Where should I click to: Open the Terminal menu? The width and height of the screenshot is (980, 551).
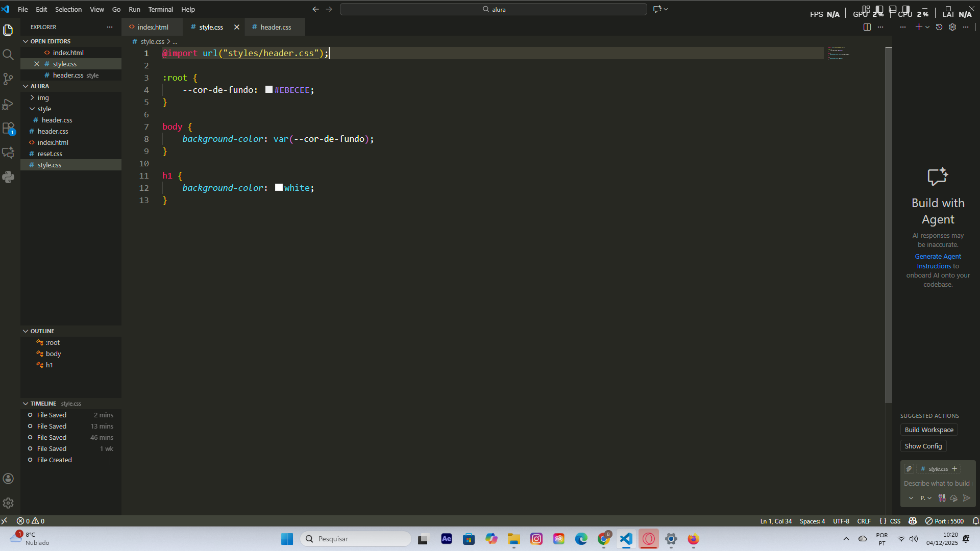point(160,9)
